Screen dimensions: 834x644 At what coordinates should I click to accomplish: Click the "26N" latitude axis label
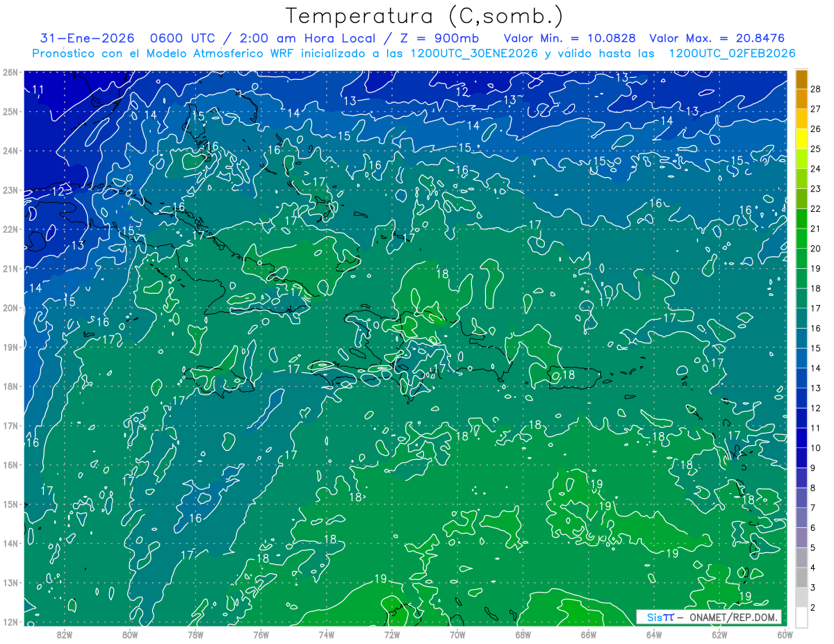coord(10,72)
